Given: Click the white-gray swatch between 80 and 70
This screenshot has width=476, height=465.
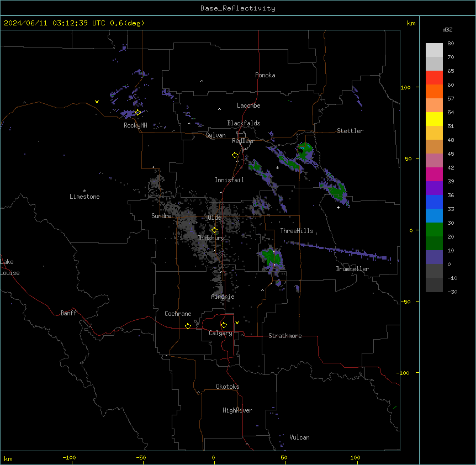Looking at the screenshot, I should (x=434, y=50).
